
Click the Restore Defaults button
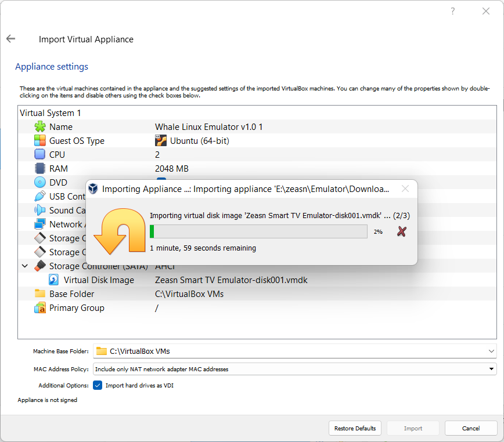tap(355, 428)
